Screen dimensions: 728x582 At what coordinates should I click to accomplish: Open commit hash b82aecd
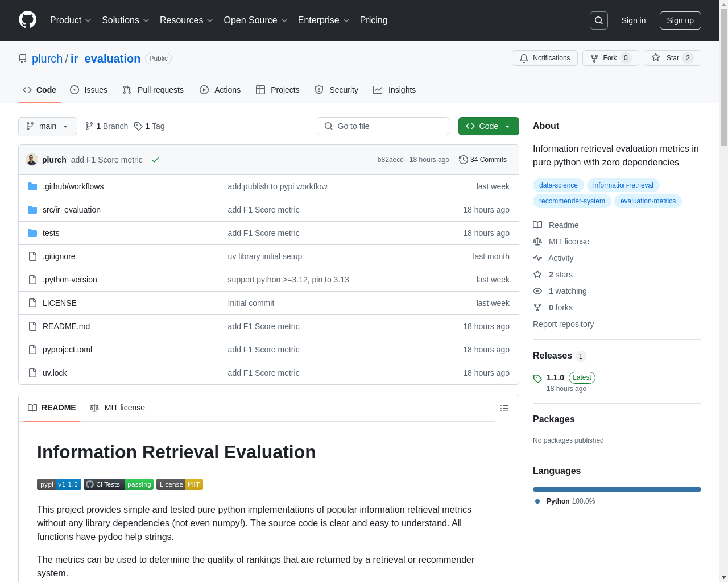[x=390, y=160]
